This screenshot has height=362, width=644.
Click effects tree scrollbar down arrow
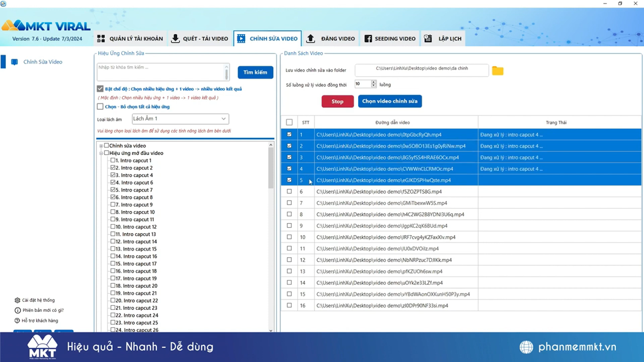point(271,330)
